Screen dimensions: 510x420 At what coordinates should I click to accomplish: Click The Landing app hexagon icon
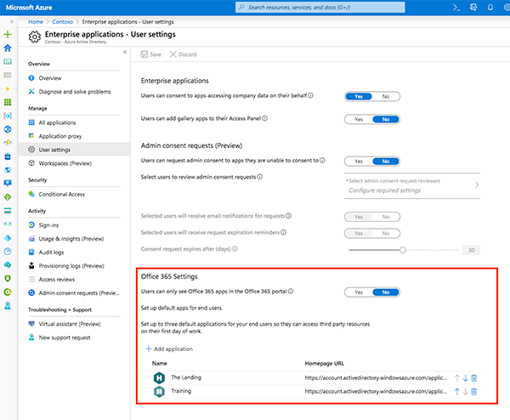click(x=159, y=377)
